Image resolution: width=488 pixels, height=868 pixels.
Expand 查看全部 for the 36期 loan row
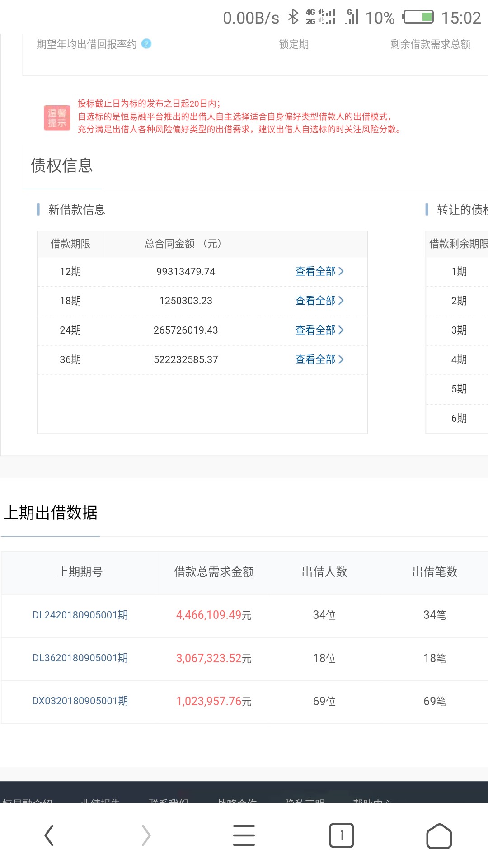319,359
